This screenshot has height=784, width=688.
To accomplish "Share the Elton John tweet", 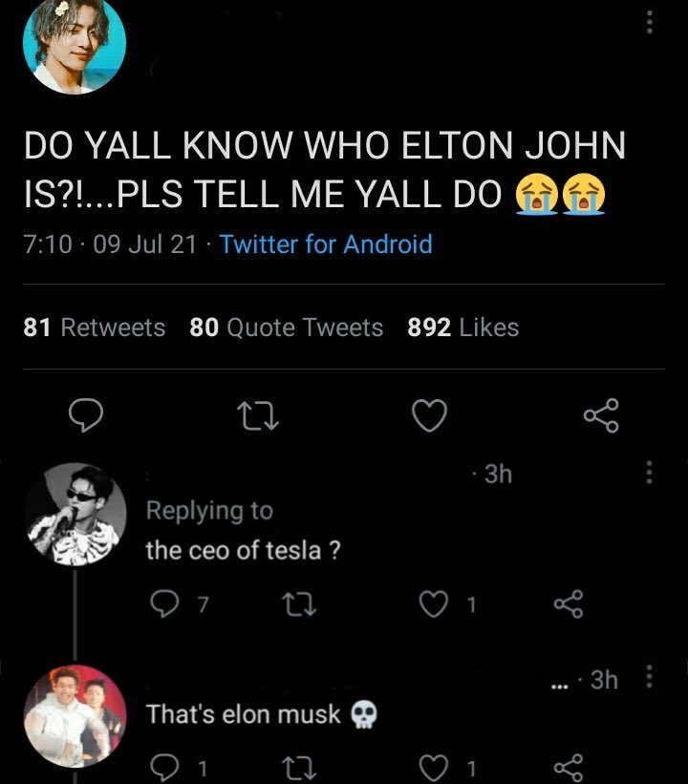I will tap(601, 414).
